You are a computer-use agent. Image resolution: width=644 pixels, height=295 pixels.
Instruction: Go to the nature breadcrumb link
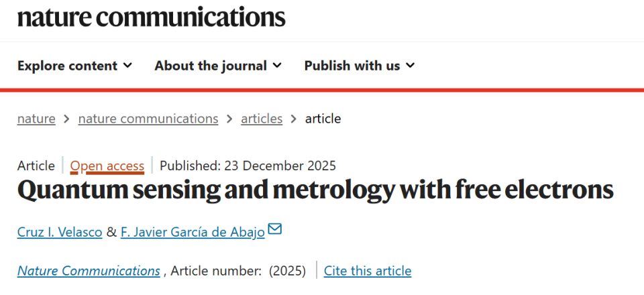(x=36, y=119)
